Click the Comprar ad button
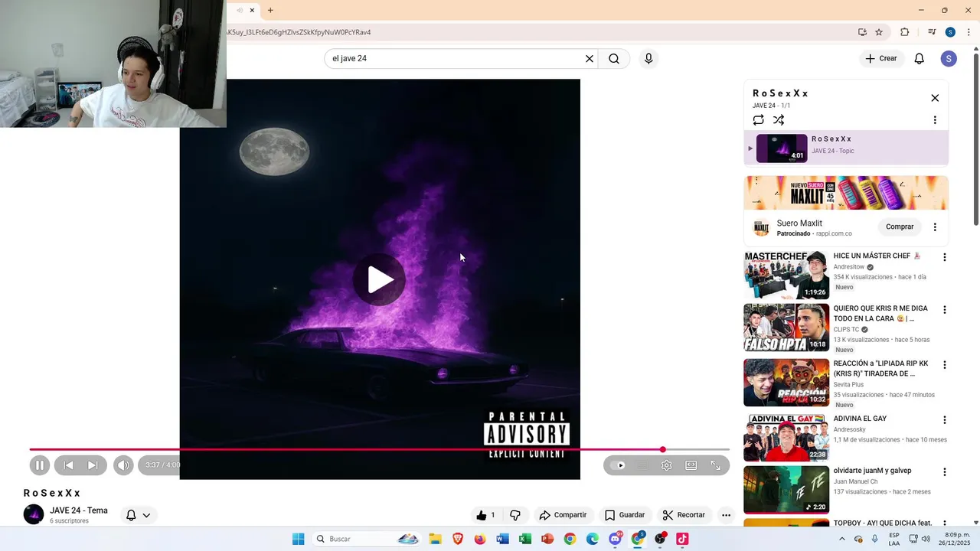Viewport: 980px width, 551px height. coord(900,227)
